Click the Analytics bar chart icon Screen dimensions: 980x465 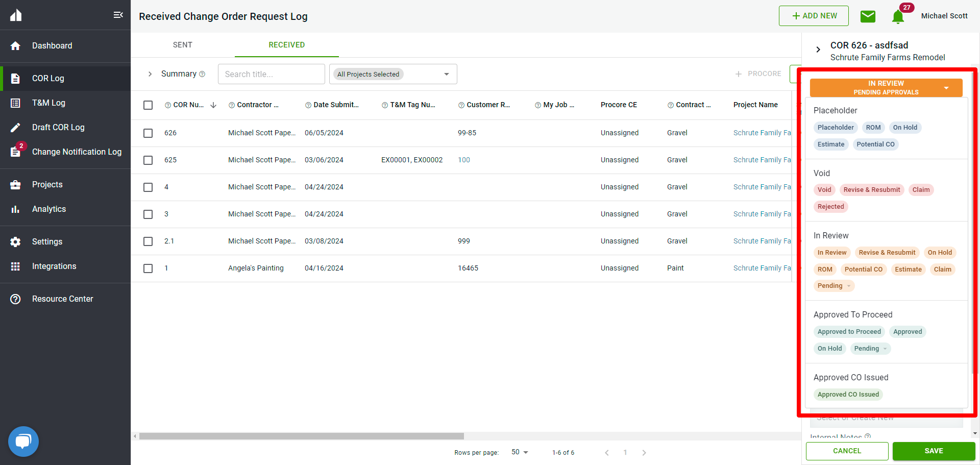tap(15, 209)
